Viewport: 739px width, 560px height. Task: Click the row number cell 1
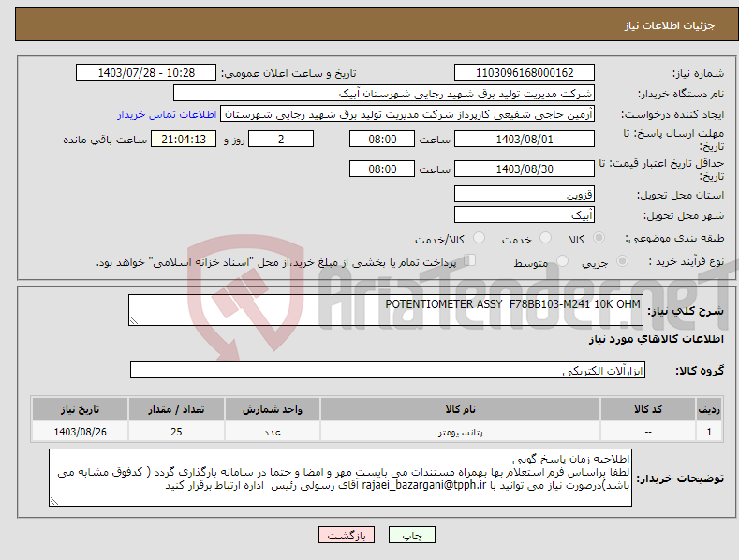coord(709,432)
